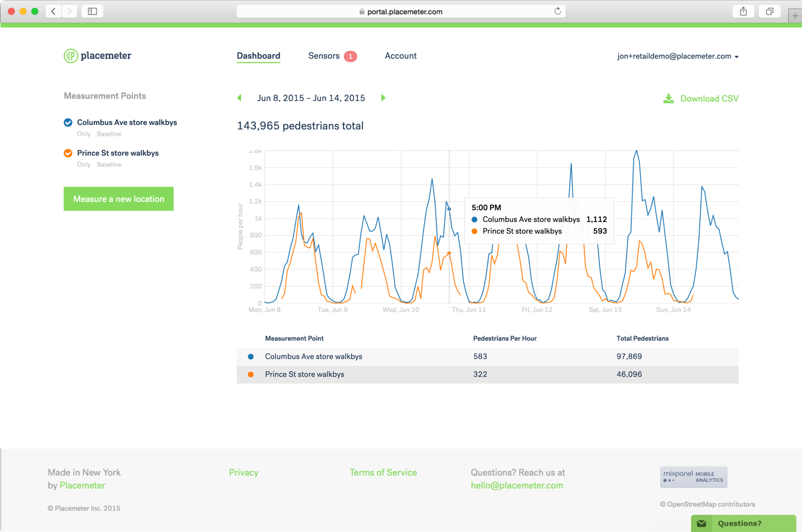The height and width of the screenshot is (532, 802).
Task: Go to previous week with left arrow
Action: (x=239, y=98)
